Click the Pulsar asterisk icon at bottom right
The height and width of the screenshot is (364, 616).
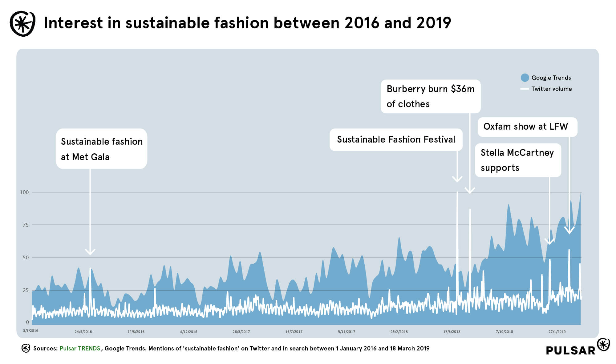pyautogui.click(x=603, y=344)
